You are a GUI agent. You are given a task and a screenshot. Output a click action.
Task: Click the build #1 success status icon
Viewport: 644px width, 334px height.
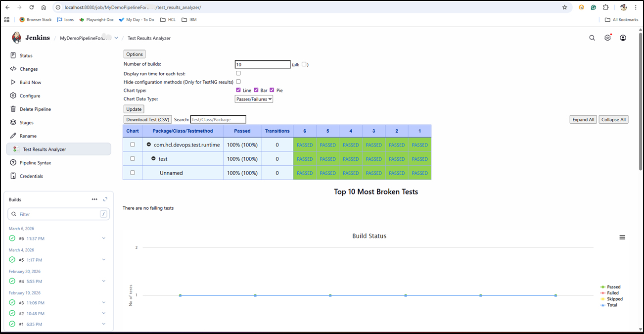tap(12, 324)
